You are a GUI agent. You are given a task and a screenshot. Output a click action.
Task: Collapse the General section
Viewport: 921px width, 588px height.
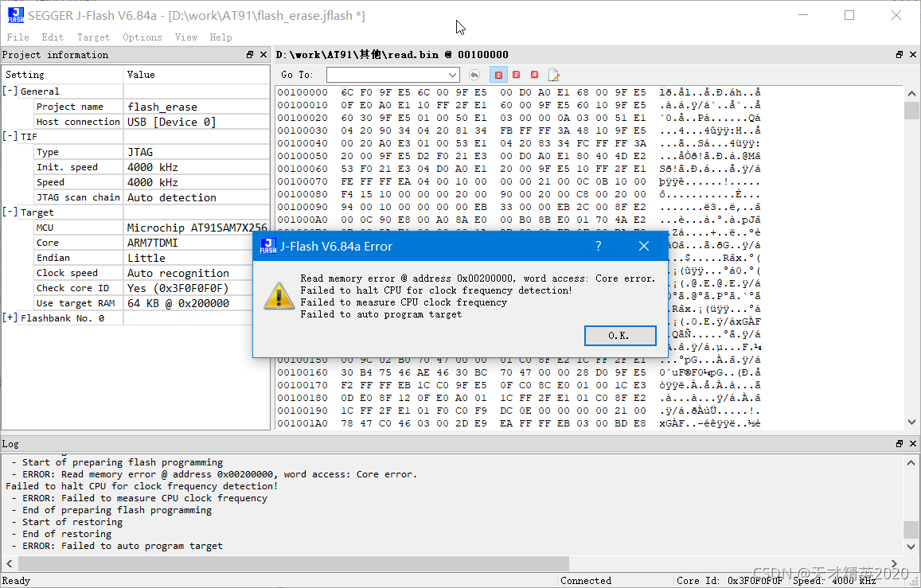[x=10, y=91]
